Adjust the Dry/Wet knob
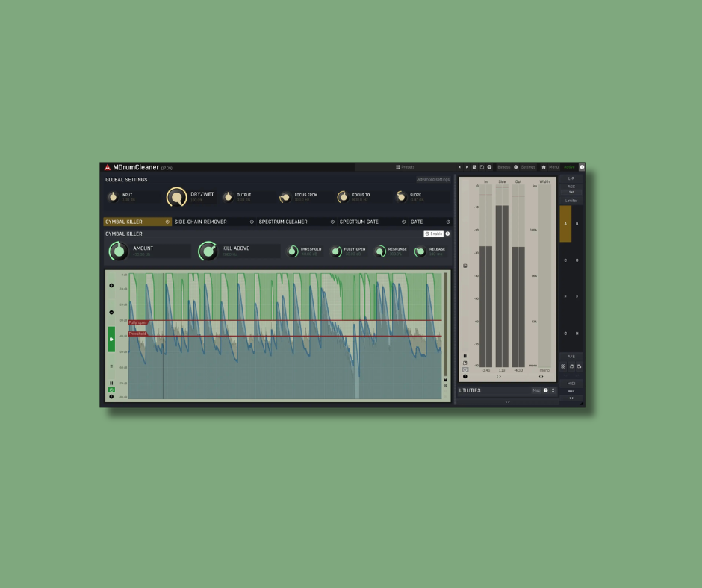 click(x=177, y=197)
